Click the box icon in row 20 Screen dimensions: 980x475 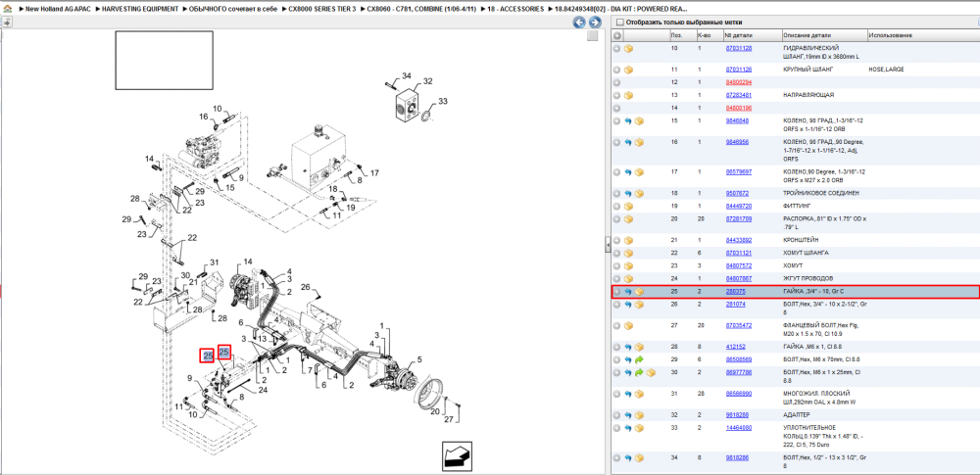click(x=629, y=218)
